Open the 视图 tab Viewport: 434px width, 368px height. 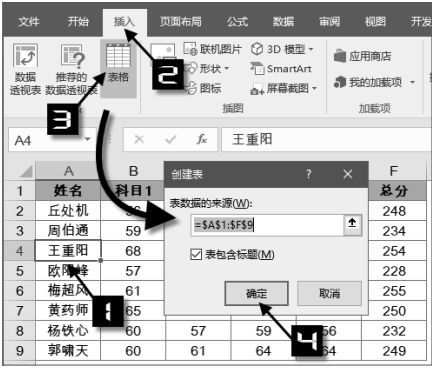[375, 22]
